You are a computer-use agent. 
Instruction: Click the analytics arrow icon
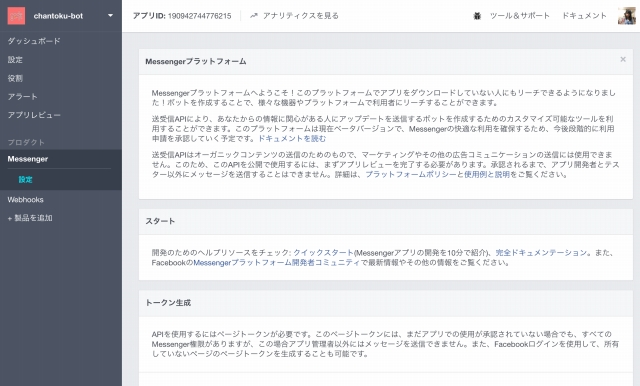[x=254, y=16]
